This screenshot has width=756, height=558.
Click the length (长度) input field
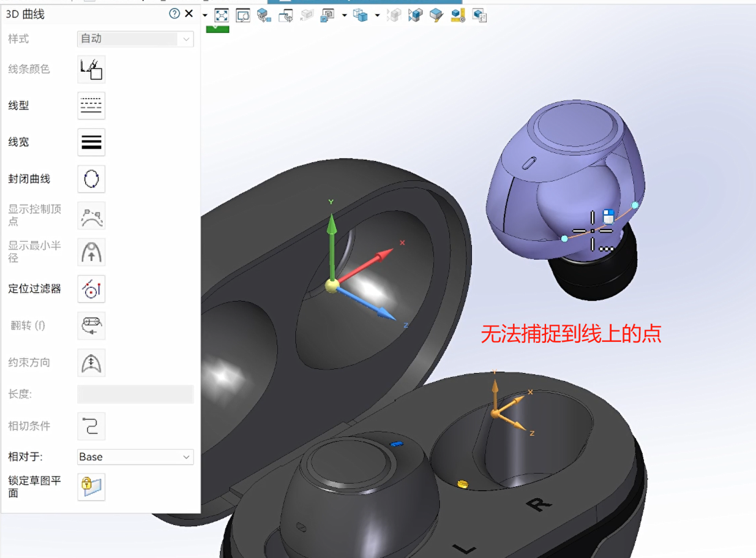135,394
